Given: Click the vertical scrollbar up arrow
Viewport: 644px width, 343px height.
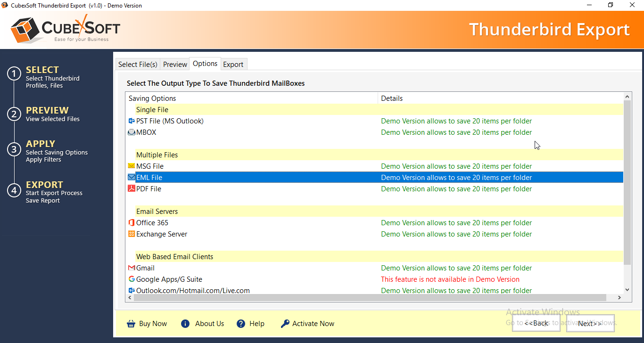Looking at the screenshot, I should click(627, 96).
